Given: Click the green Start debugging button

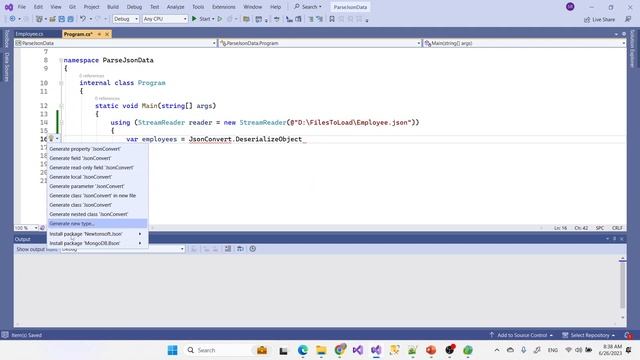Looking at the screenshot, I should (194, 19).
